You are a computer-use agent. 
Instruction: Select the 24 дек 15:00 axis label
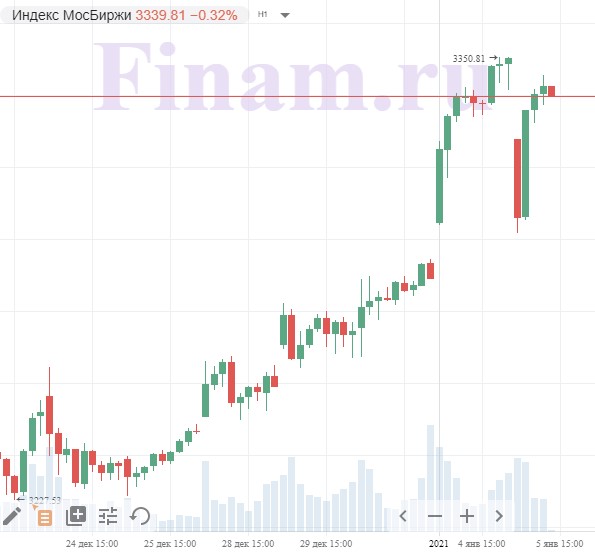click(x=92, y=543)
